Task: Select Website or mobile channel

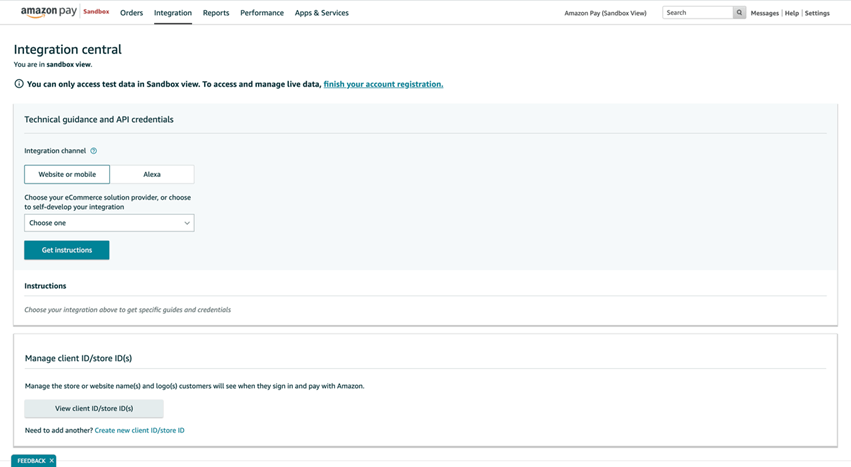Action: [x=67, y=174]
